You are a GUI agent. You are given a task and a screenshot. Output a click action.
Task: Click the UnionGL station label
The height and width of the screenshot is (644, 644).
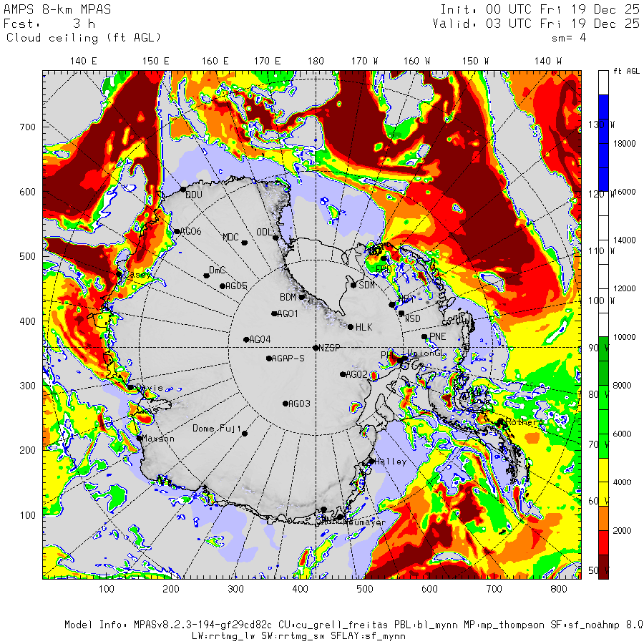(x=426, y=353)
